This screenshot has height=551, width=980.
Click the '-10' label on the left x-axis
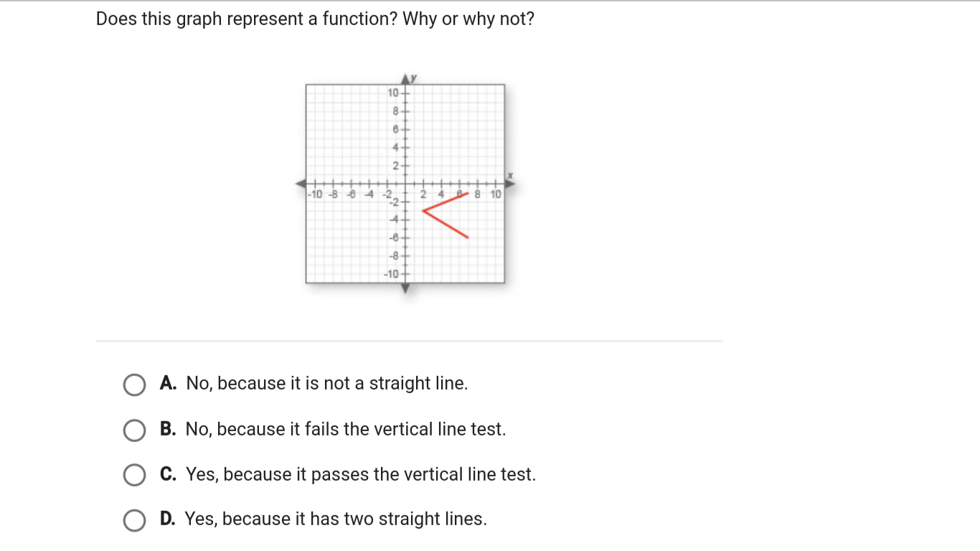pyautogui.click(x=315, y=194)
